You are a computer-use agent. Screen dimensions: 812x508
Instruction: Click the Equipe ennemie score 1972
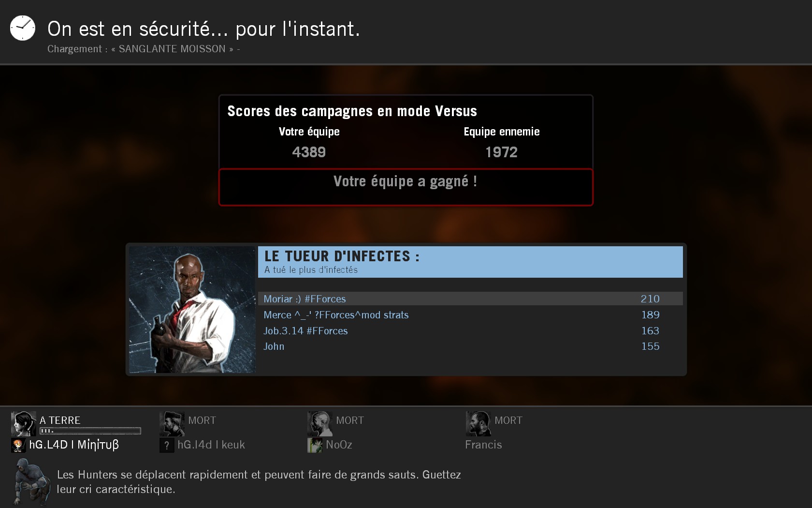(501, 152)
